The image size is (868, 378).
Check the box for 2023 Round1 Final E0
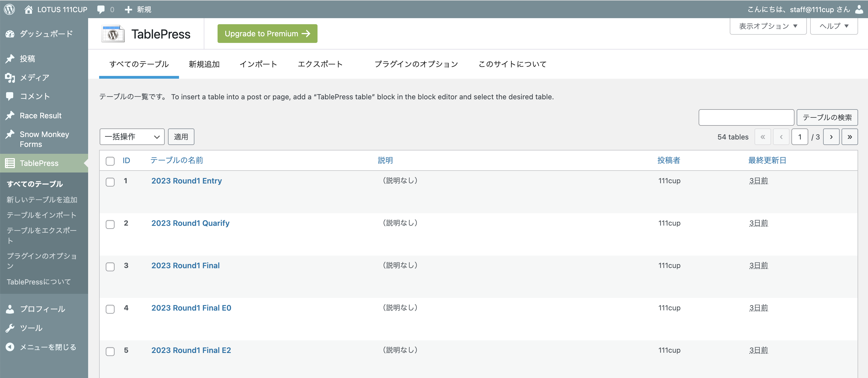click(x=110, y=309)
